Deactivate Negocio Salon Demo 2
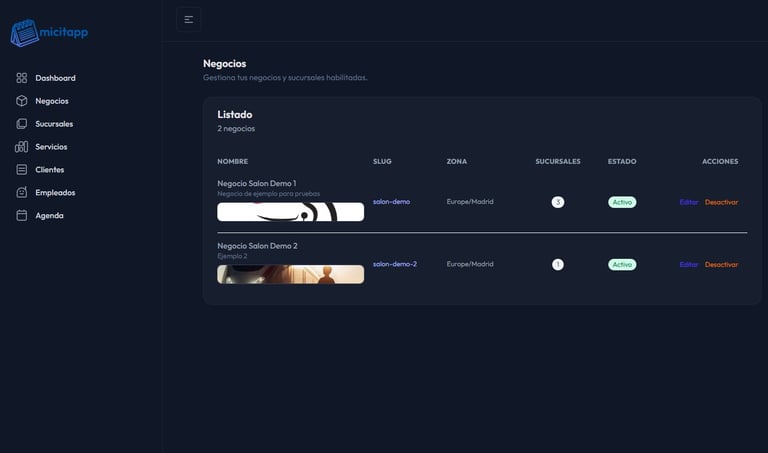This screenshot has width=768, height=453. click(x=721, y=264)
